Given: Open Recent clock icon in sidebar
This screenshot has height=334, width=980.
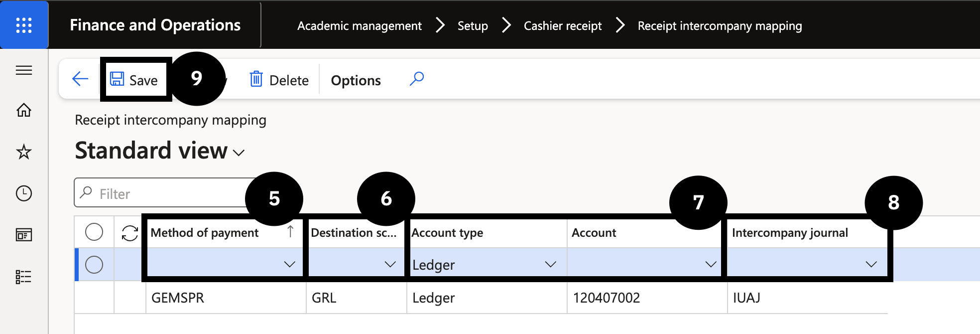Looking at the screenshot, I should tap(24, 193).
